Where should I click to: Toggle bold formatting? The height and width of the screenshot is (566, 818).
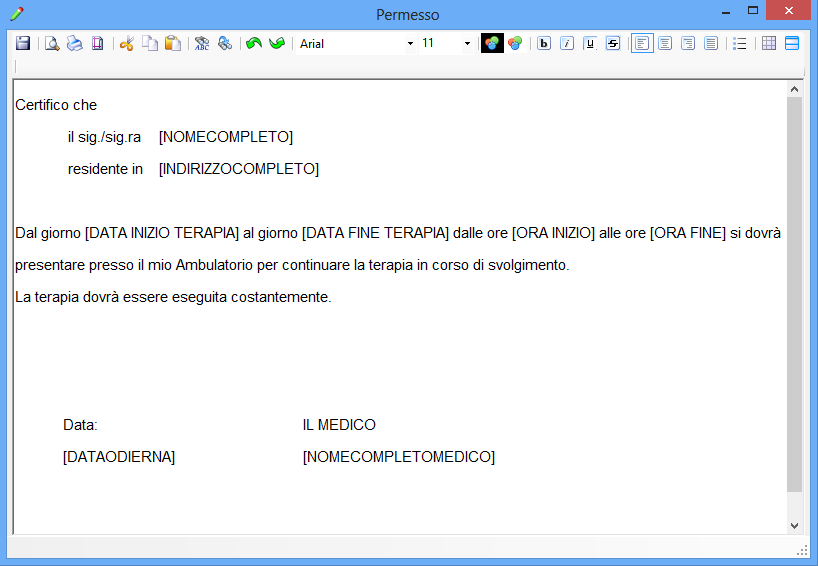(x=544, y=43)
